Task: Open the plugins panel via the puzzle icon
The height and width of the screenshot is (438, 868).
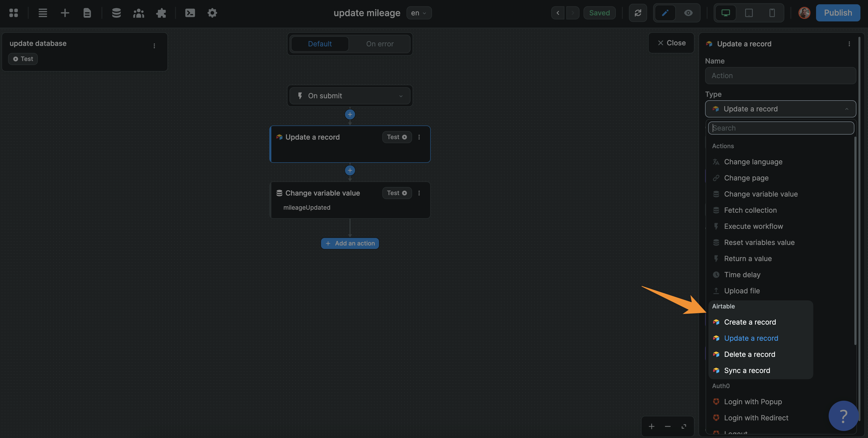Action: (x=161, y=13)
